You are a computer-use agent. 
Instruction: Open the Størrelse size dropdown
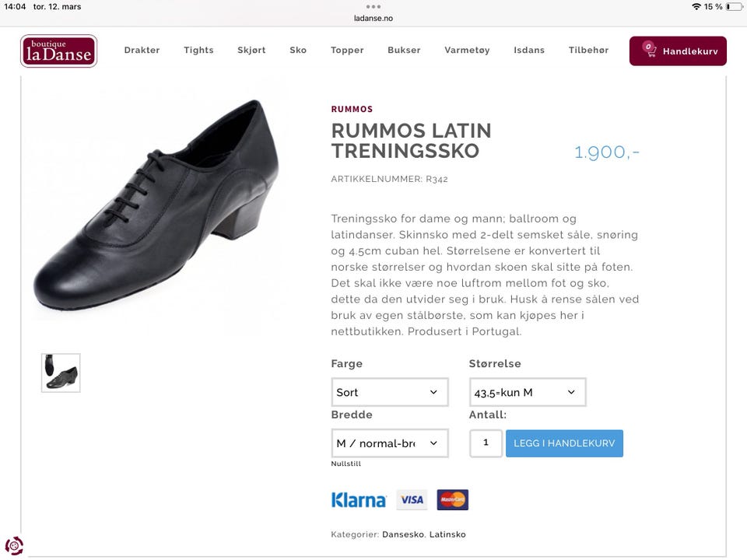527,392
